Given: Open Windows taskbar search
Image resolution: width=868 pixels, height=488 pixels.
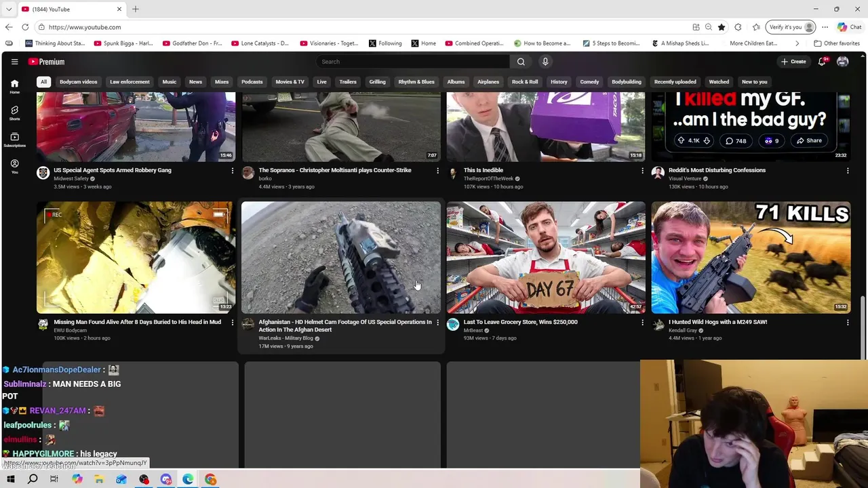Looking at the screenshot, I should [33, 479].
